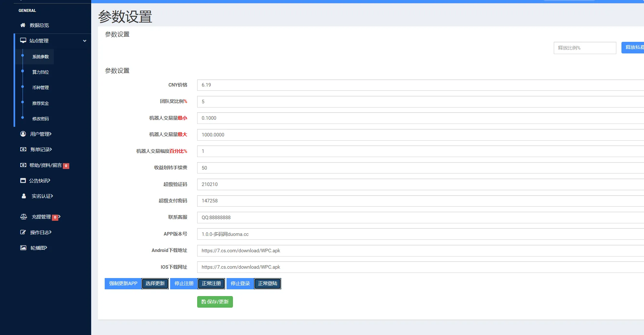Click the 释放比例% input field
The width and height of the screenshot is (644, 335).
[x=585, y=48]
